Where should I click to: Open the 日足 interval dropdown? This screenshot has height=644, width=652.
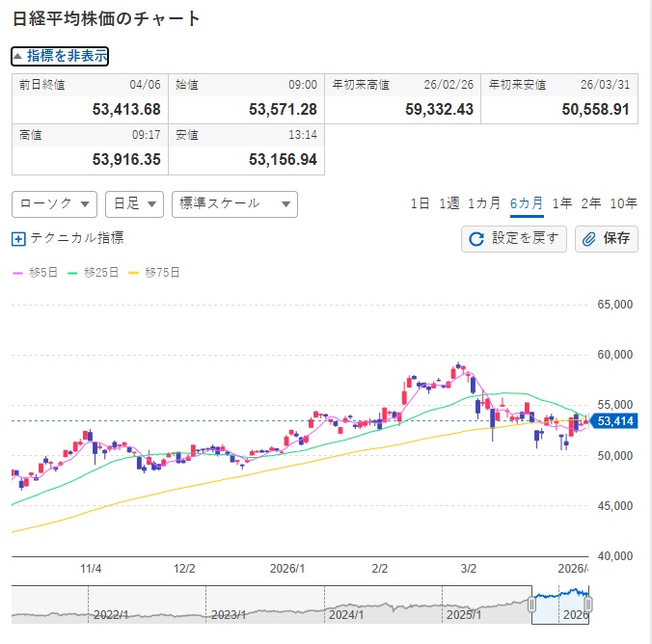tap(134, 204)
